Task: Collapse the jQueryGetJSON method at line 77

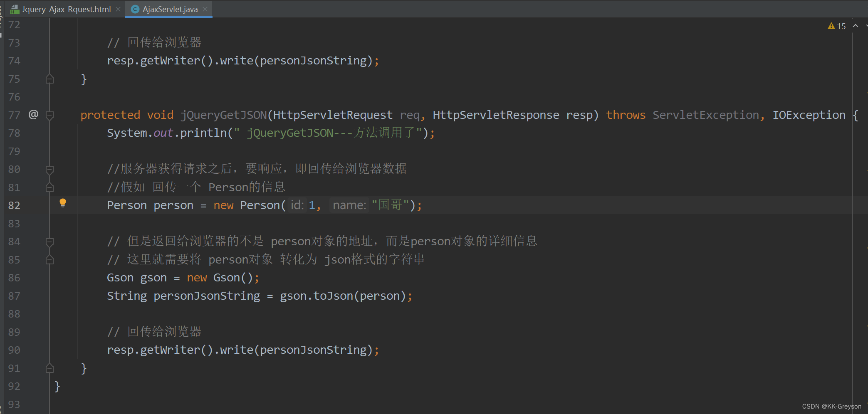Action: [49, 115]
